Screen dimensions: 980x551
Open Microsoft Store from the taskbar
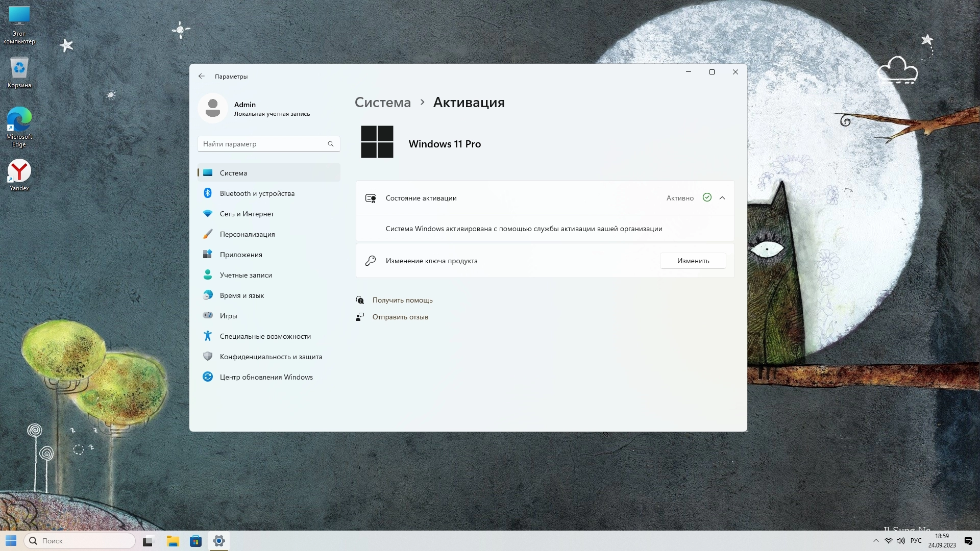[x=195, y=541]
